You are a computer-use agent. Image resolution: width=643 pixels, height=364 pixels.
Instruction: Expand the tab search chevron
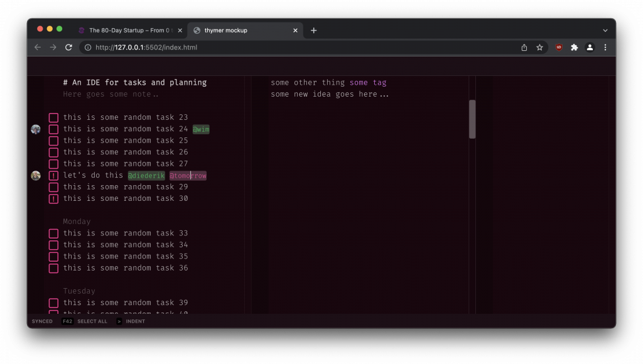click(605, 30)
